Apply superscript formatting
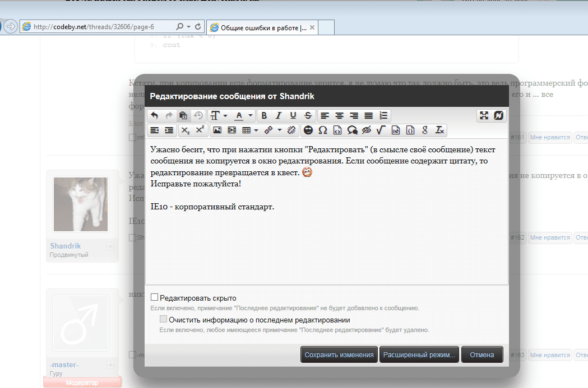Screen dimensions: 588x388 (200, 130)
